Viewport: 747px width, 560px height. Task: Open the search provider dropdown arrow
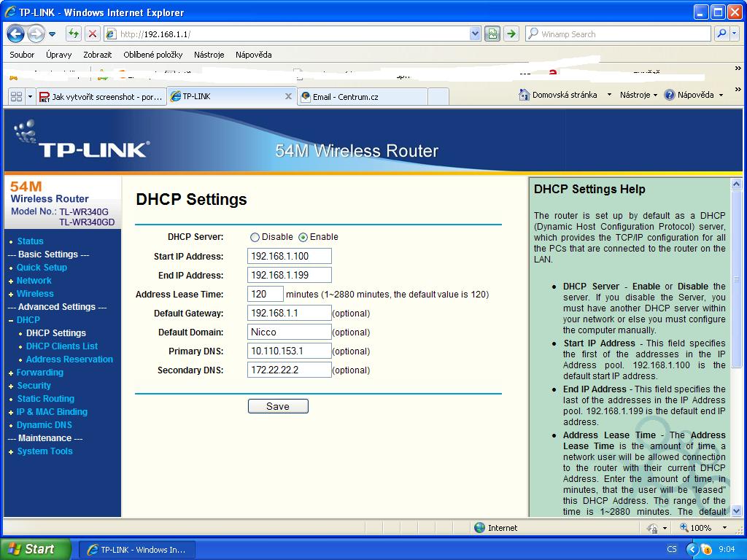[735, 34]
